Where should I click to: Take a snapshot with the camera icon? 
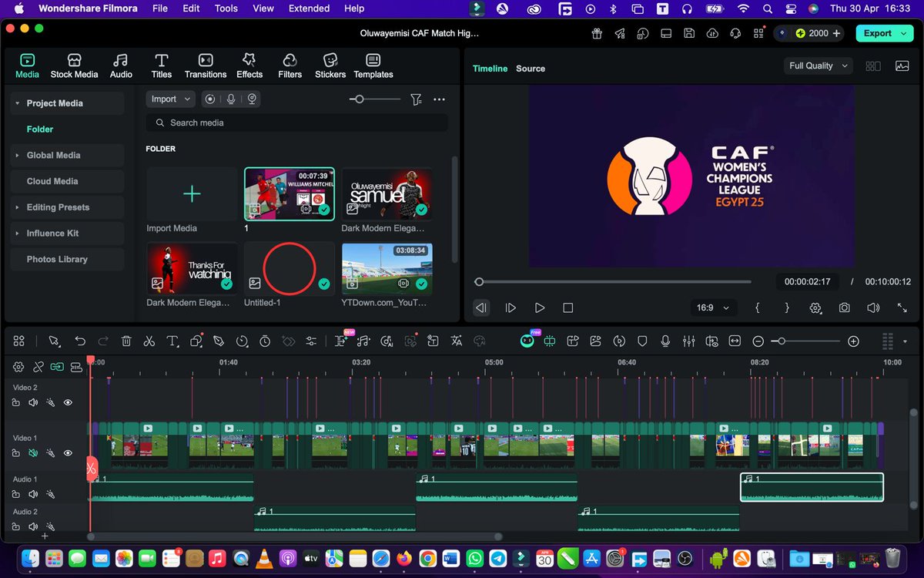pos(845,307)
